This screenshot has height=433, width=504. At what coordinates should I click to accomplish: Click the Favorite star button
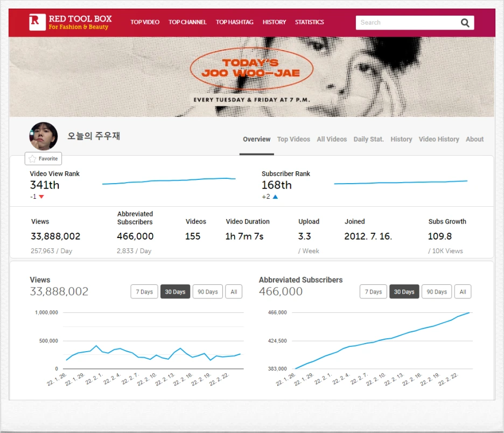[43, 158]
